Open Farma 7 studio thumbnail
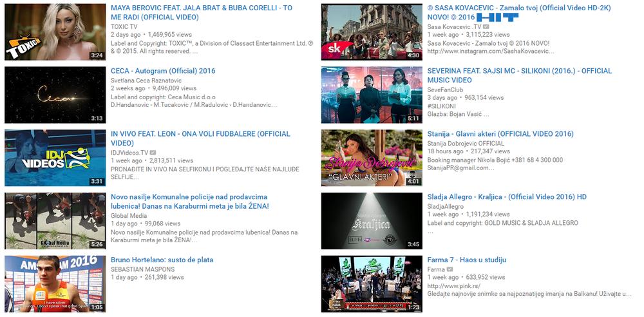Screen dimensions: 644x317 click(372, 283)
